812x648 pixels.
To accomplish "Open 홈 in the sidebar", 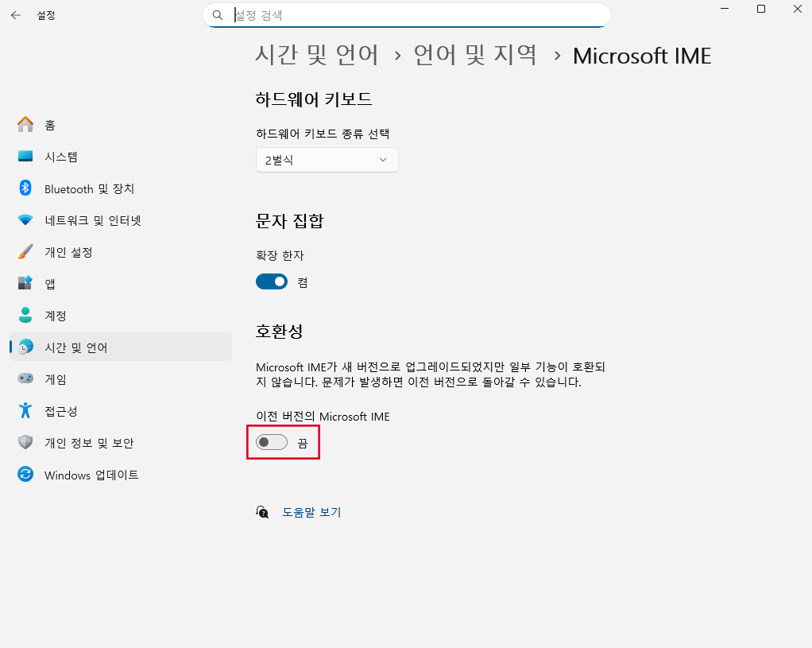I will [x=121, y=124].
